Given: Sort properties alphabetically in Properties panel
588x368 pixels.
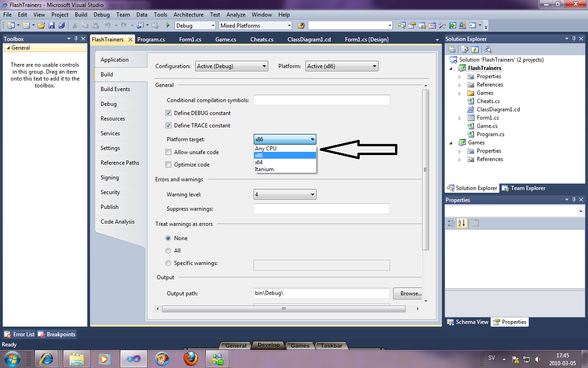Looking at the screenshot, I should tap(462, 223).
